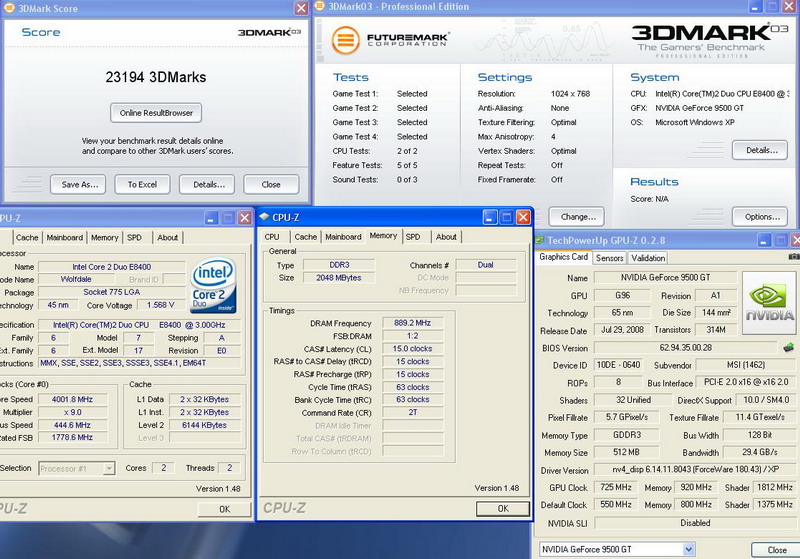This screenshot has width=800, height=559.
Task: Open Memory tab in left CPU-Z window
Action: pos(105,238)
